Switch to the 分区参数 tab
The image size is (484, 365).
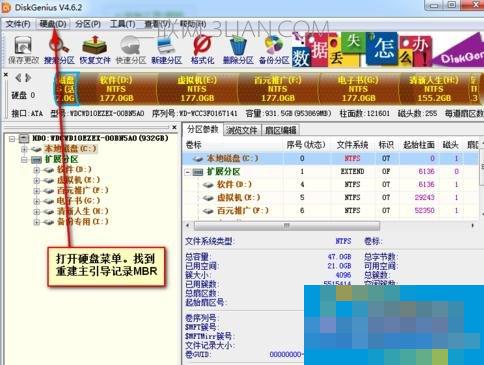point(202,129)
